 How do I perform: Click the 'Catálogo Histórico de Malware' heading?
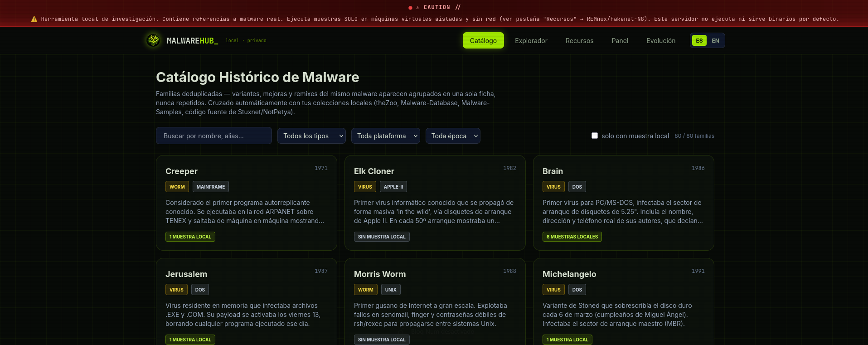click(x=257, y=77)
